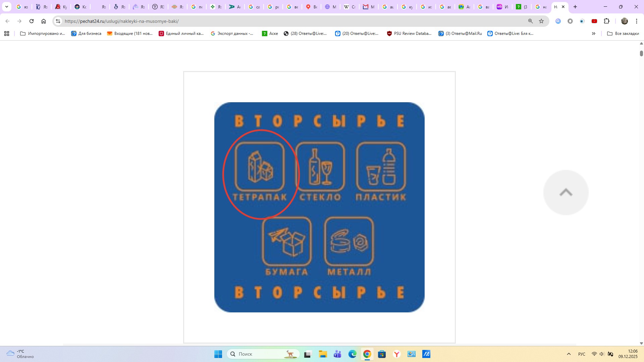Viewport: 644px width, 362px height.
Task: Open the apps grid in bookmarks bar
Action: point(7,34)
